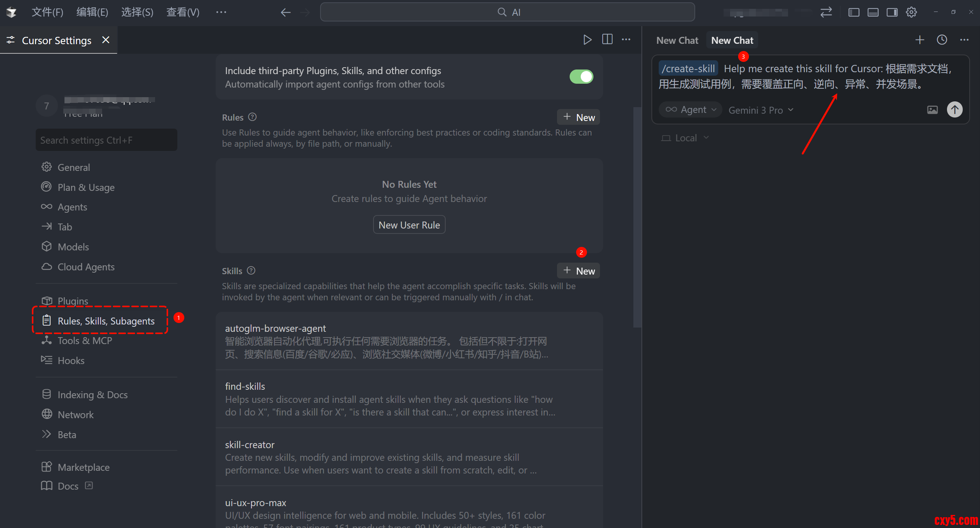Viewport: 980px width, 528px height.
Task: Open the Gemini 3 Pro model dropdown
Action: (x=760, y=110)
